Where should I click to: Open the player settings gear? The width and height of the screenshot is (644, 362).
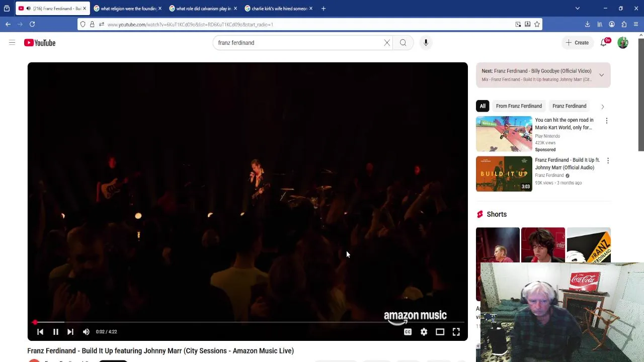[x=424, y=332]
